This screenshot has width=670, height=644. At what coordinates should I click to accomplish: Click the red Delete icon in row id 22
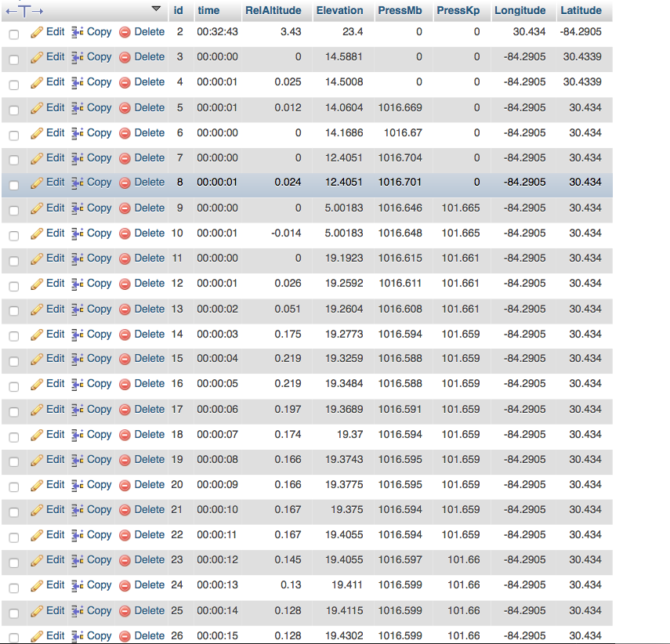coord(125,535)
